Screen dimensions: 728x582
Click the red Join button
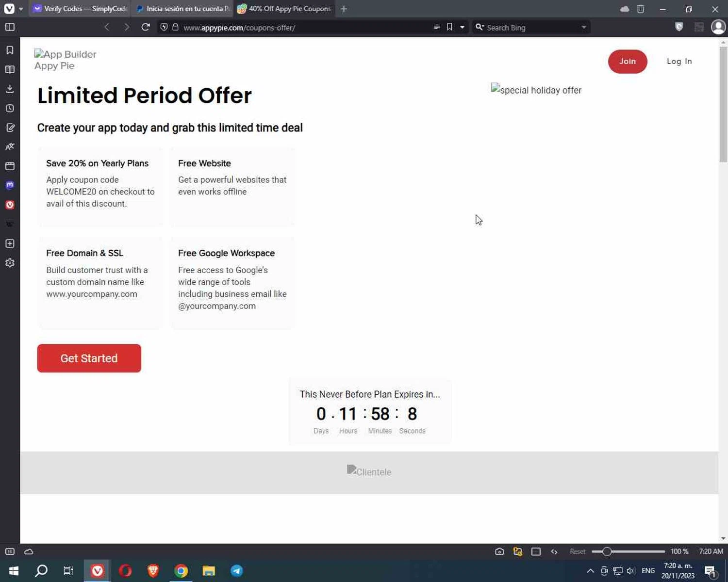[x=628, y=62]
